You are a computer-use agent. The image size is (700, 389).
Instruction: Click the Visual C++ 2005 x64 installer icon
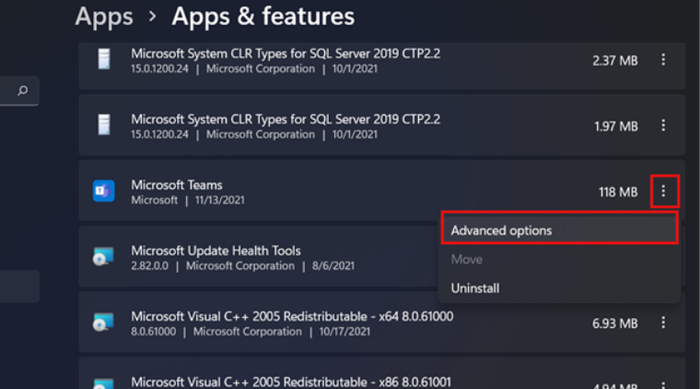click(x=104, y=322)
